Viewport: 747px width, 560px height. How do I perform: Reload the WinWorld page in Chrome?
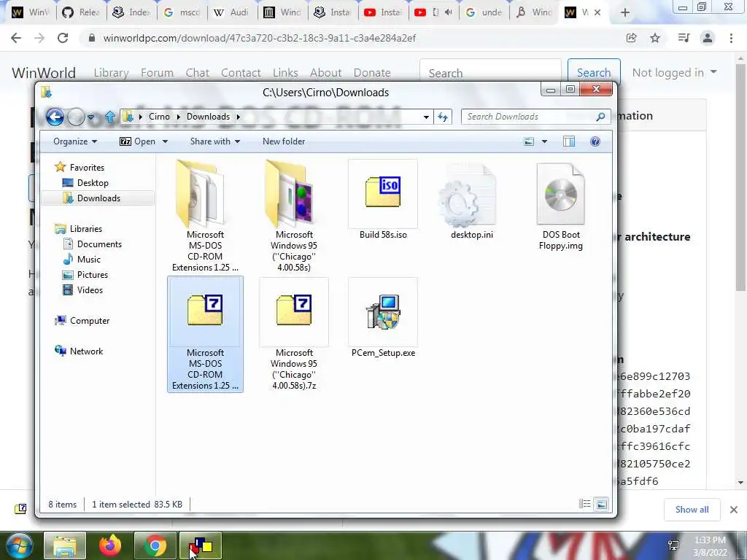tap(63, 38)
